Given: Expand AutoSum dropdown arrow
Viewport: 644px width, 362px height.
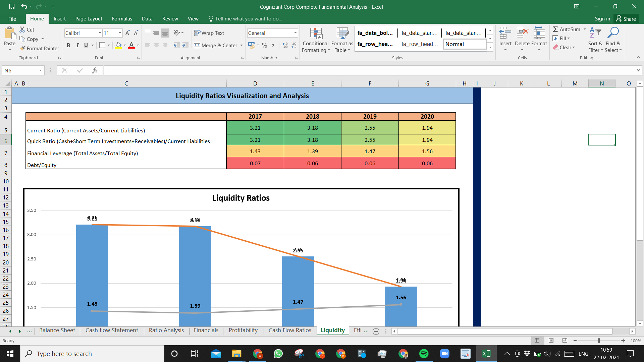Looking at the screenshot, I should (x=584, y=29).
